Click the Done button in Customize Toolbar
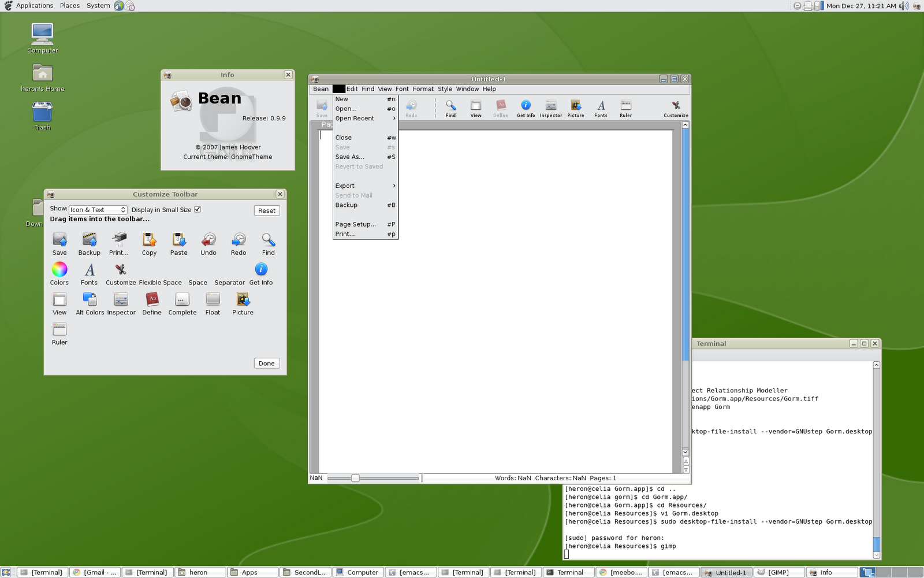Viewport: 924px width, 578px height. pyautogui.click(x=267, y=364)
